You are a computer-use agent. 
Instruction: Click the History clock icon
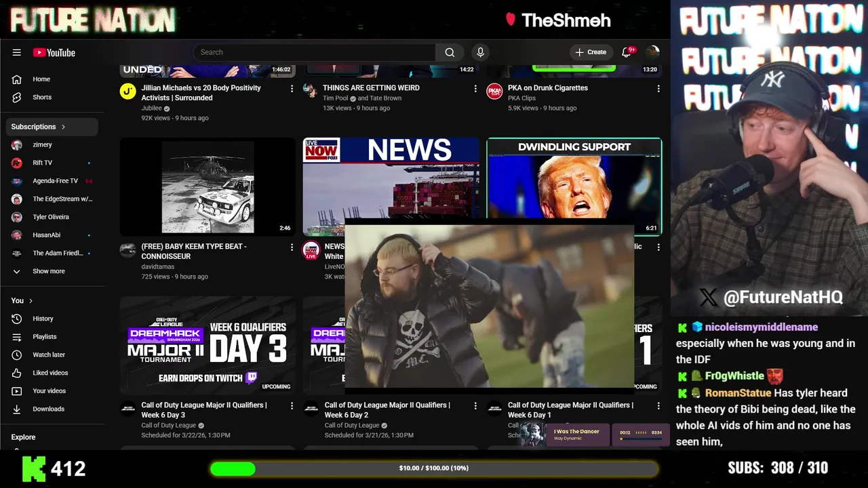click(x=17, y=319)
